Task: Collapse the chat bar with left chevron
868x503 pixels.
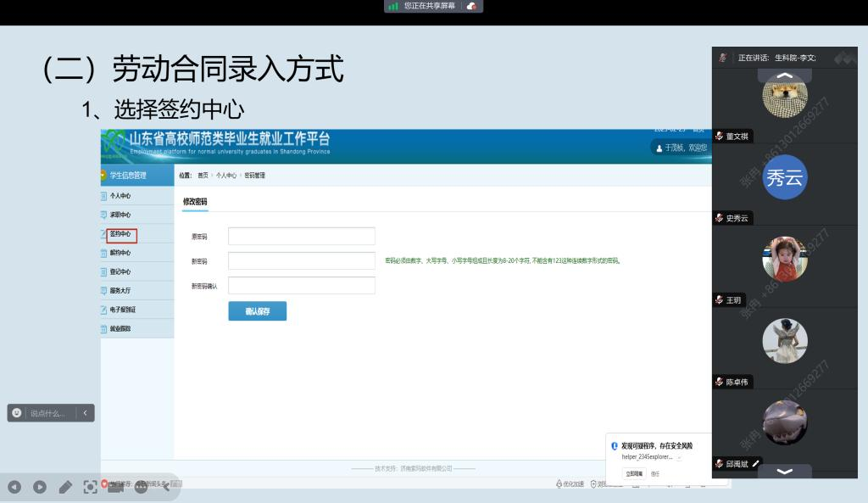Action: [84, 413]
